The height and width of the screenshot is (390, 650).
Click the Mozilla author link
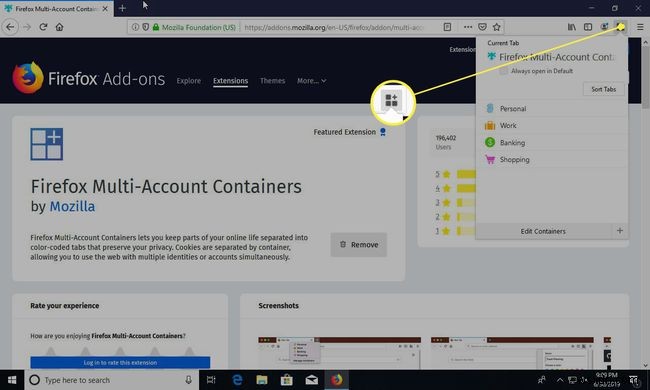point(72,206)
